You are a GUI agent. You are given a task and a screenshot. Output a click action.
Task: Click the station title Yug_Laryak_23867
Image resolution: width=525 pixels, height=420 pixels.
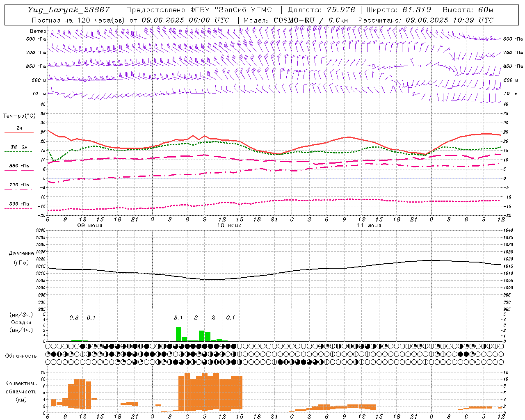click(x=69, y=10)
